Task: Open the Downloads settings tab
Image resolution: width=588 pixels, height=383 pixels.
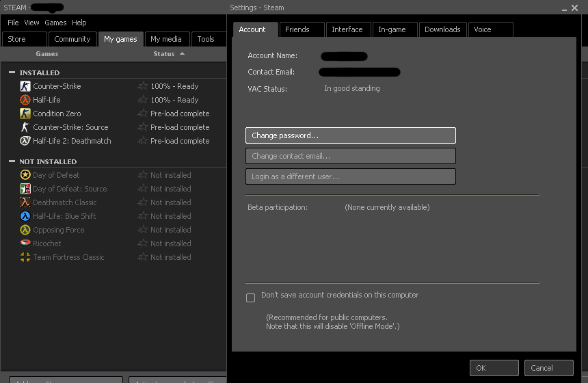Action: (x=442, y=29)
